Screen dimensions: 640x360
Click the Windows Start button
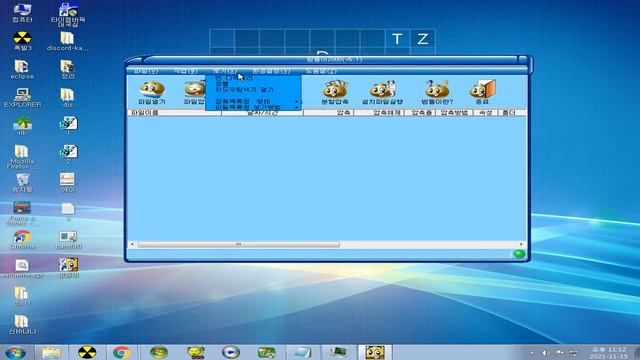[x=16, y=352]
